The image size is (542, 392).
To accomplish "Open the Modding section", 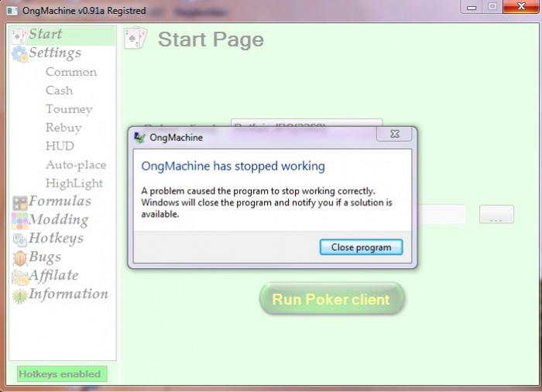I will pyautogui.click(x=58, y=220).
